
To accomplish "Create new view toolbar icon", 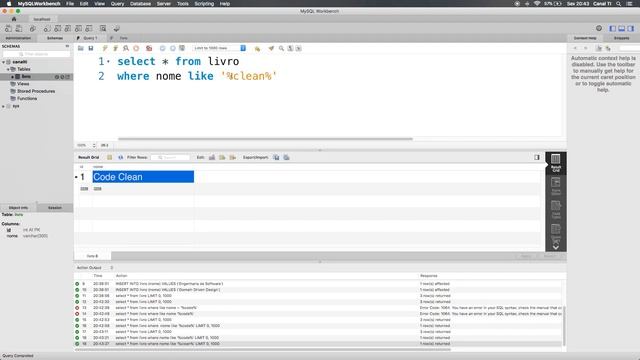I will pyautogui.click(x=68, y=29).
